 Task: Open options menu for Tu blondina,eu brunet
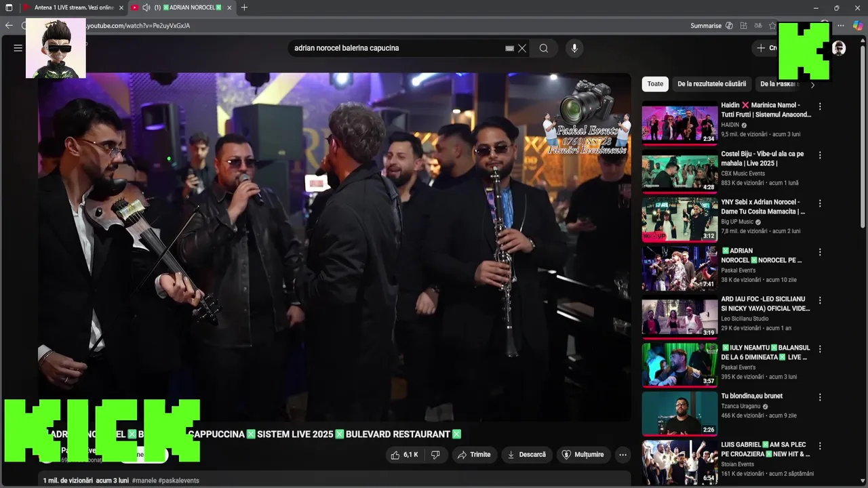[x=820, y=397]
